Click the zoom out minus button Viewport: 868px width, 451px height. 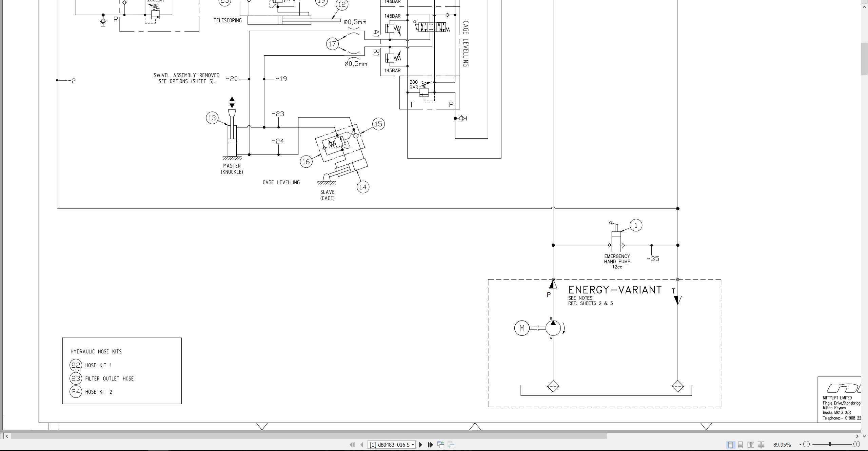coord(807,444)
